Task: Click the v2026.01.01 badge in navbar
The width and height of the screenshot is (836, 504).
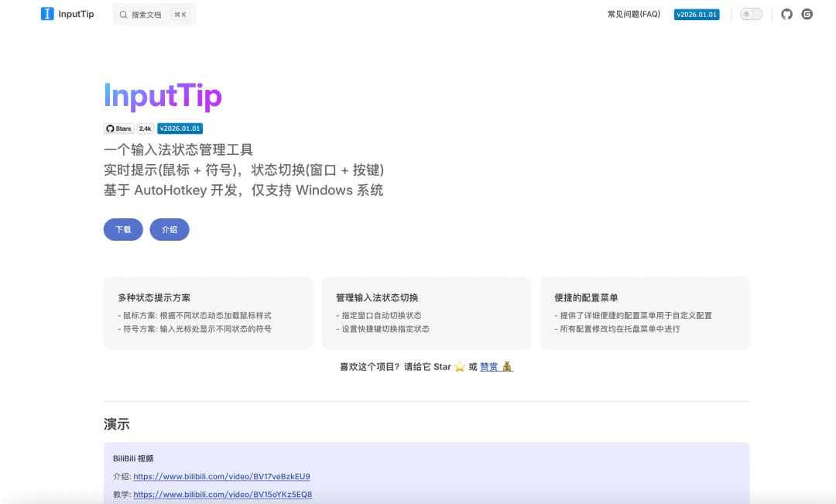Action: pyautogui.click(x=697, y=15)
